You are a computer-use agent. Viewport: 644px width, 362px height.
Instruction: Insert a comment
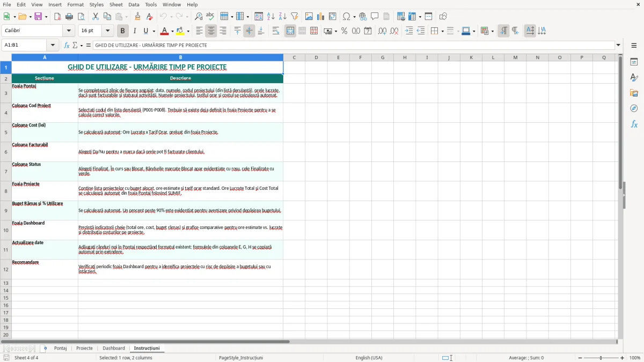375,17
